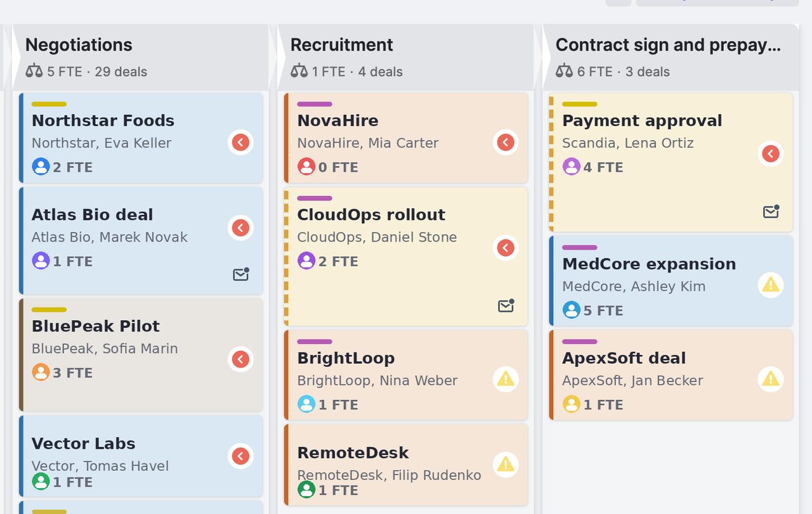This screenshot has width=812, height=514.
Task: Click red back arrow on Northstar Foods card
Action: [240, 142]
